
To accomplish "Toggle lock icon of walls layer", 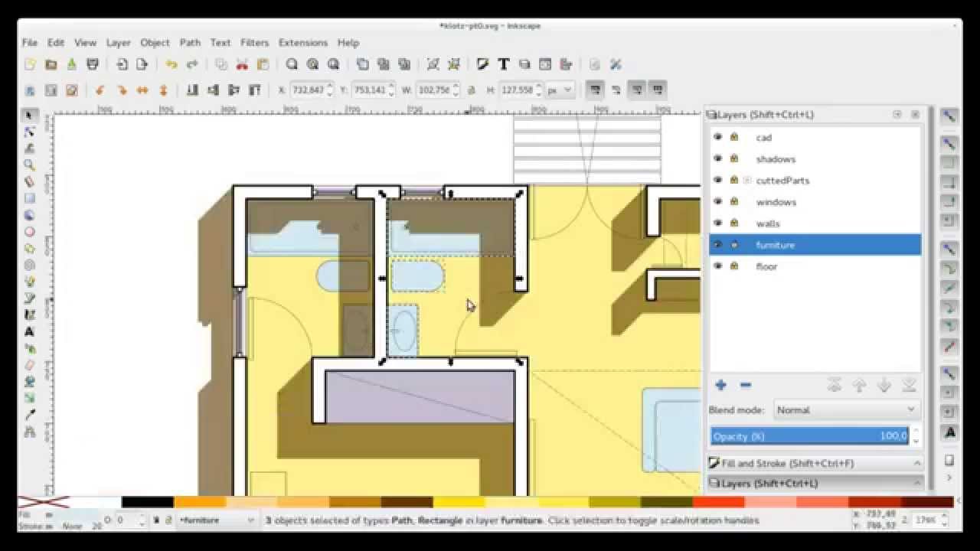I will [733, 223].
